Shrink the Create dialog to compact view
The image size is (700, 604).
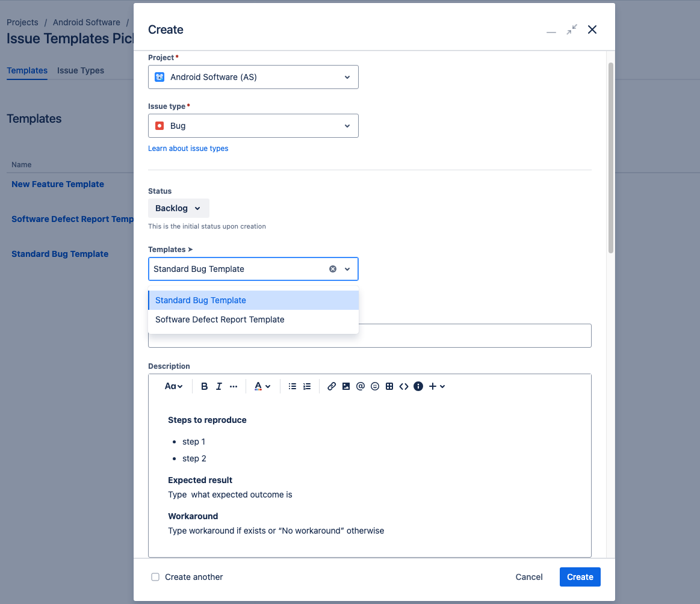click(572, 29)
